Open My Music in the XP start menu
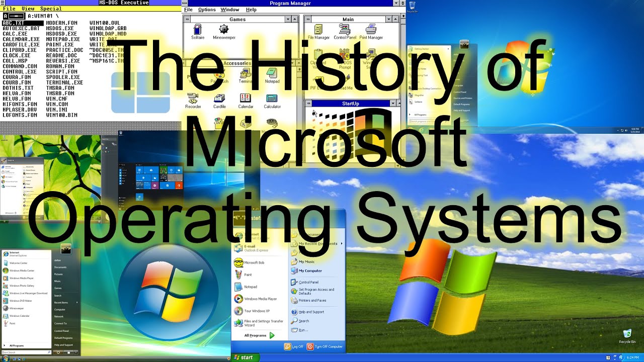 [x=303, y=261]
